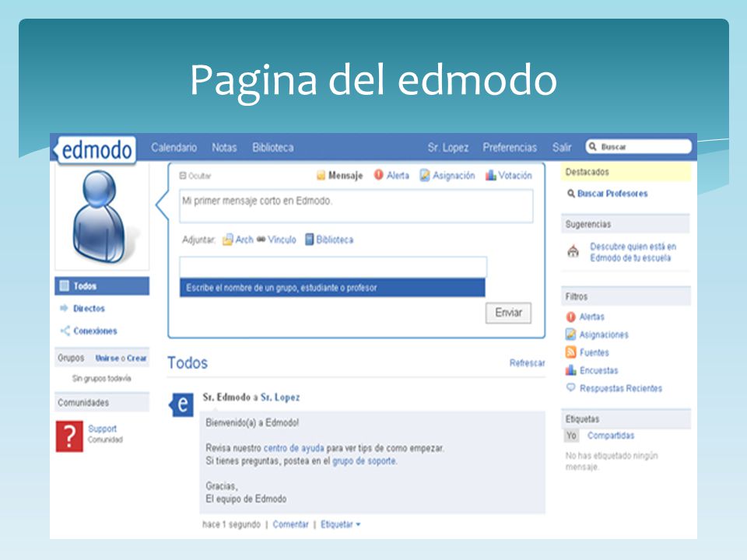The height and width of the screenshot is (560, 747).
Task: Click the Vínculo chain icon
Action: (x=261, y=239)
